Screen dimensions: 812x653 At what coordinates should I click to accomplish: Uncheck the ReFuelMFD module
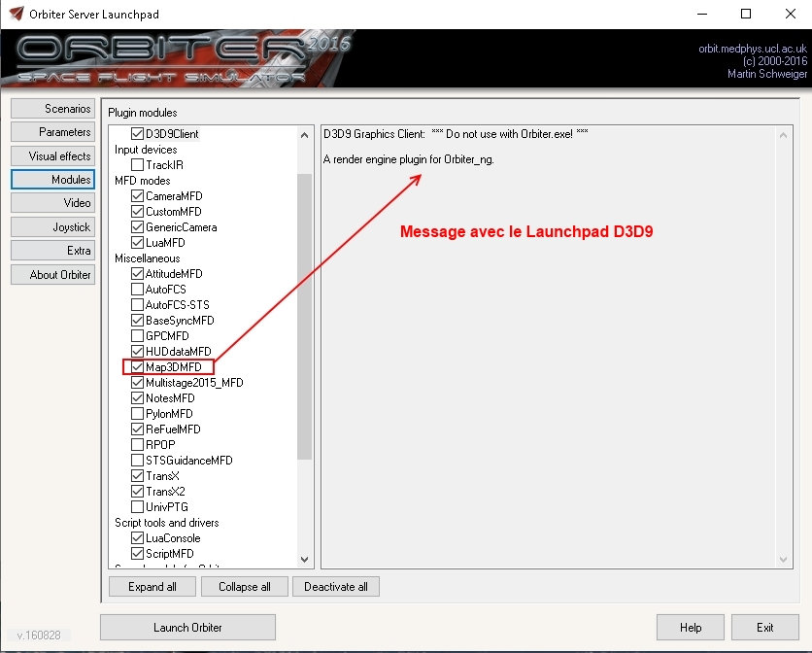[x=137, y=430]
